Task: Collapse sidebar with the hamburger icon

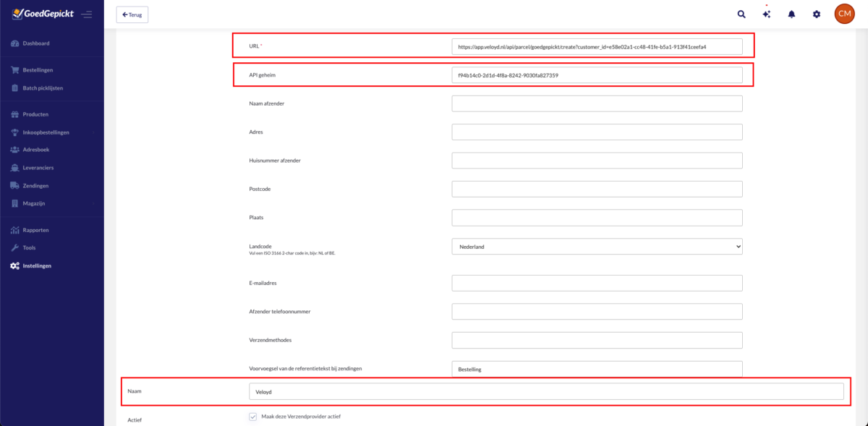Action: tap(87, 14)
